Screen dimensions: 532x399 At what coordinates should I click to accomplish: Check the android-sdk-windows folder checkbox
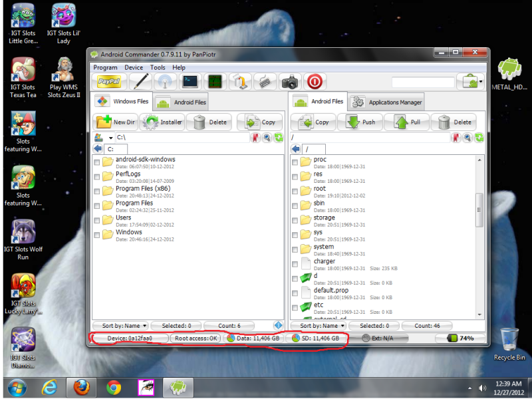(x=97, y=162)
